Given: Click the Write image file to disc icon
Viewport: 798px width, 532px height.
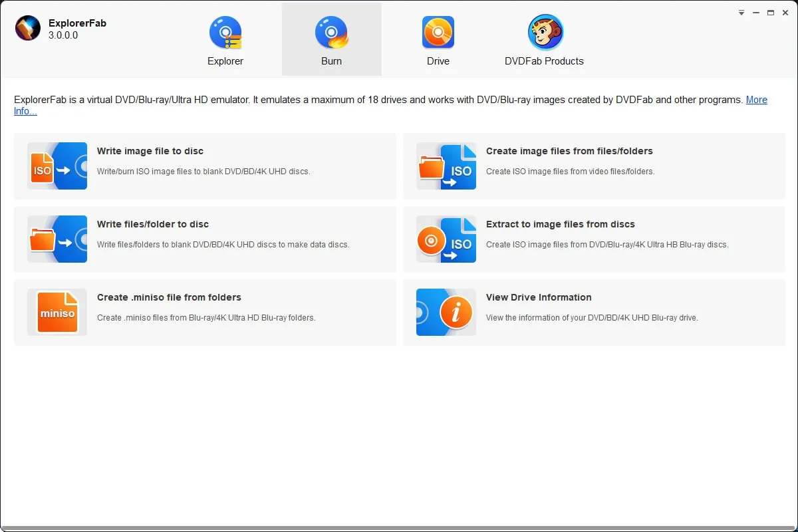Looking at the screenshot, I should (57, 166).
